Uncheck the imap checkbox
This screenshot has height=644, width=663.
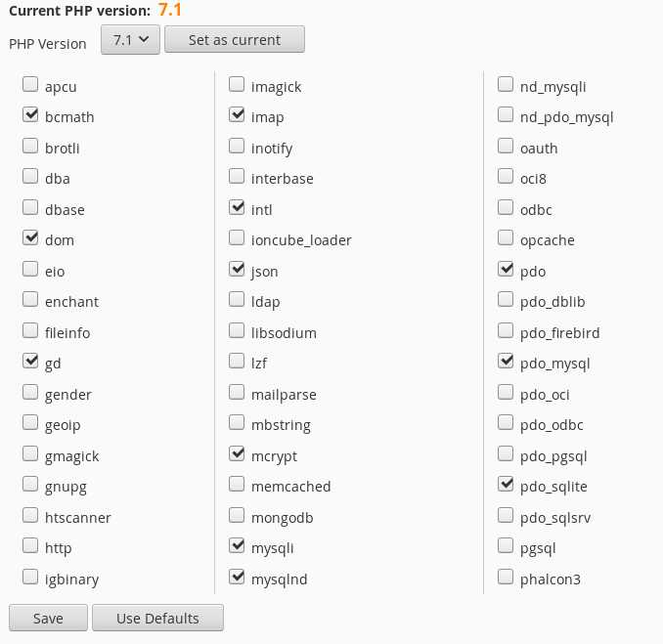(237, 116)
